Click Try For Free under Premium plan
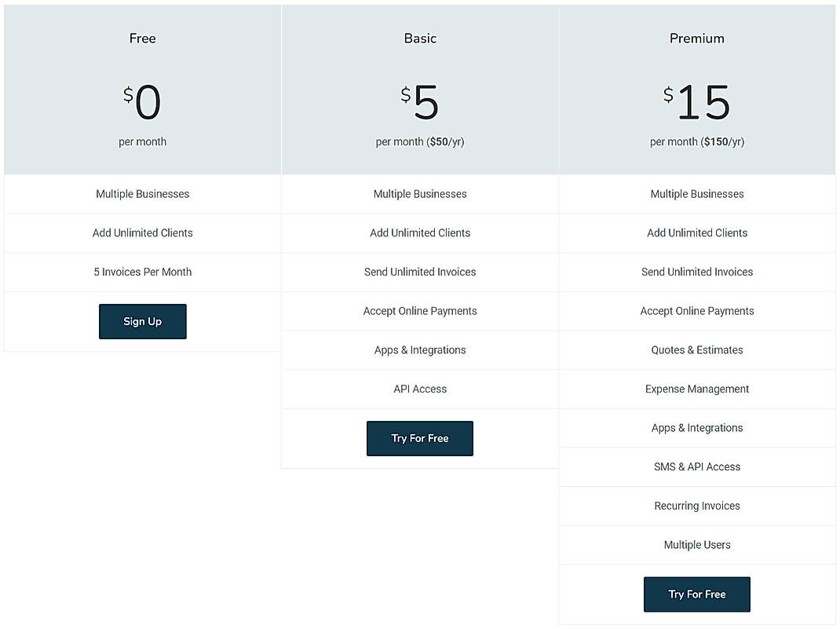This screenshot has width=840, height=629. [696, 594]
